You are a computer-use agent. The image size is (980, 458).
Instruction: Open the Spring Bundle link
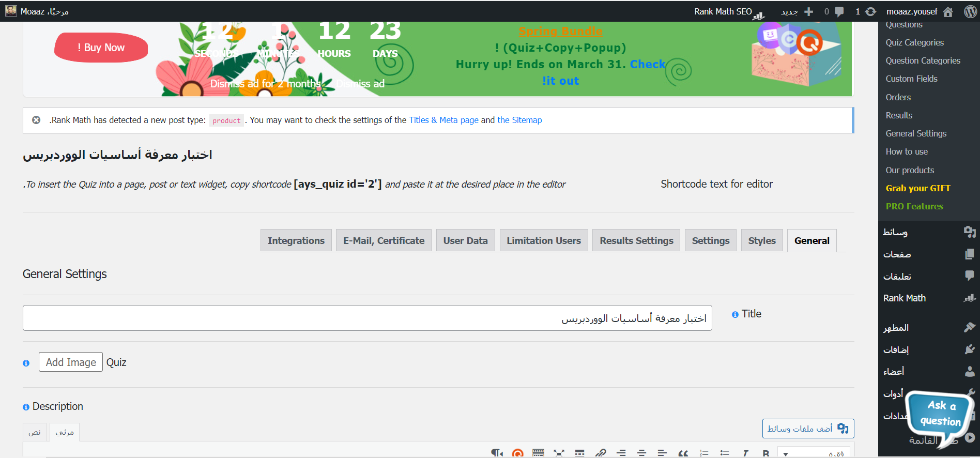560,32
